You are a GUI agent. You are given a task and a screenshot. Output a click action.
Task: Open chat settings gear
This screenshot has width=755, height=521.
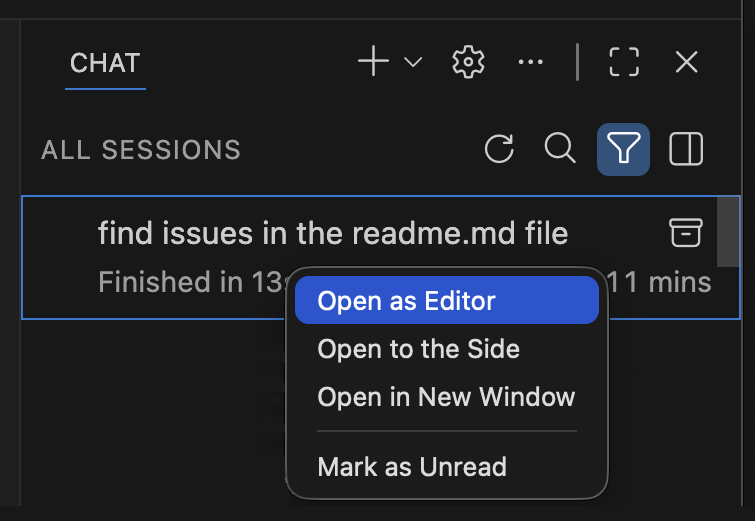pyautogui.click(x=468, y=62)
